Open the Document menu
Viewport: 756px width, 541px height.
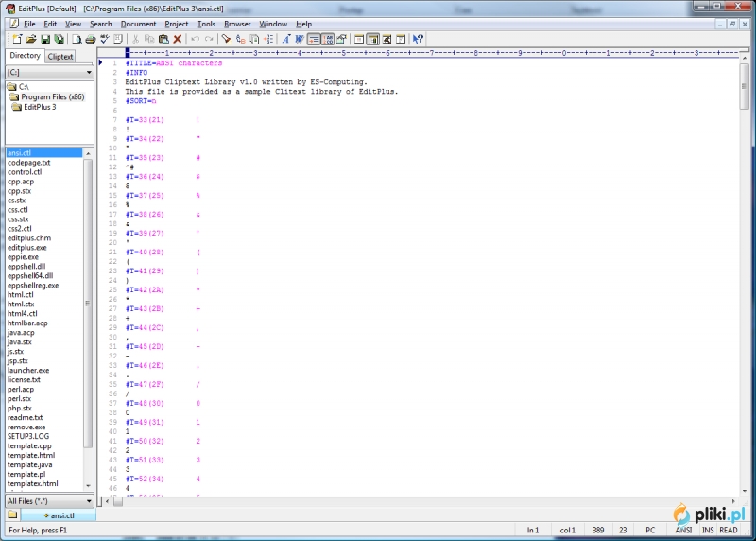coord(138,24)
